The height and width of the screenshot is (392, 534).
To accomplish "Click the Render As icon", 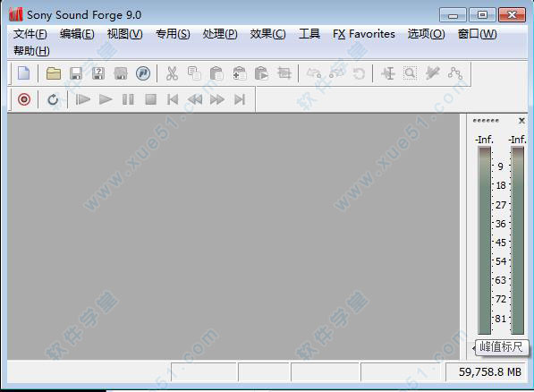I will tap(121, 73).
